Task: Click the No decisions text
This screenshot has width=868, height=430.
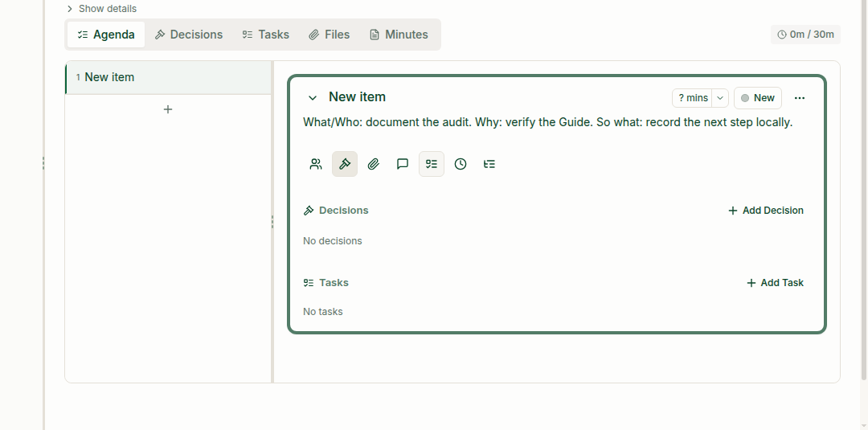Action: (x=333, y=241)
